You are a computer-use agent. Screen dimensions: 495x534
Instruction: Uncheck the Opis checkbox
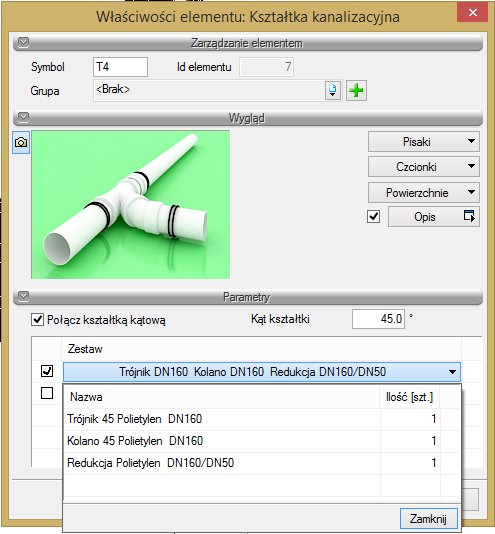(373, 217)
